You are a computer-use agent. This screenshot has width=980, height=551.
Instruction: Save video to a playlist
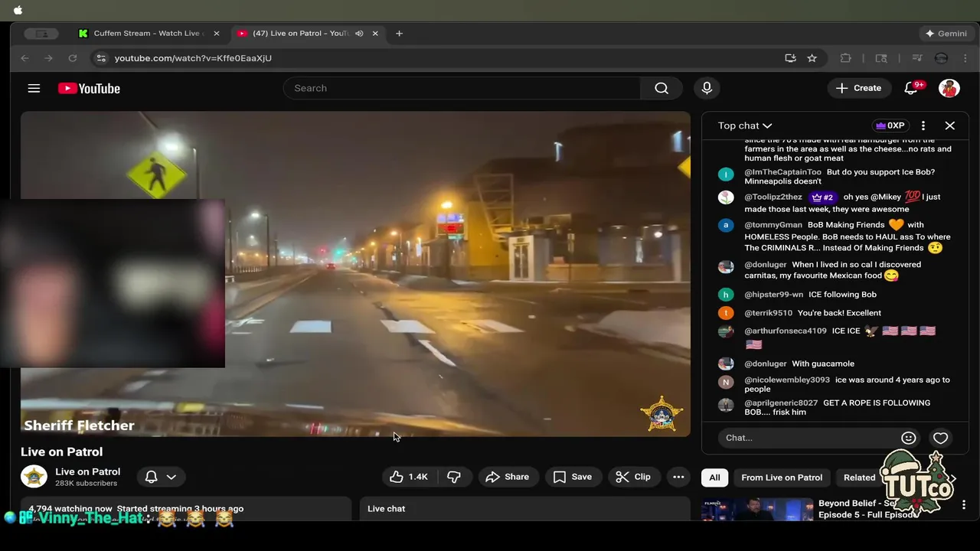tap(573, 477)
